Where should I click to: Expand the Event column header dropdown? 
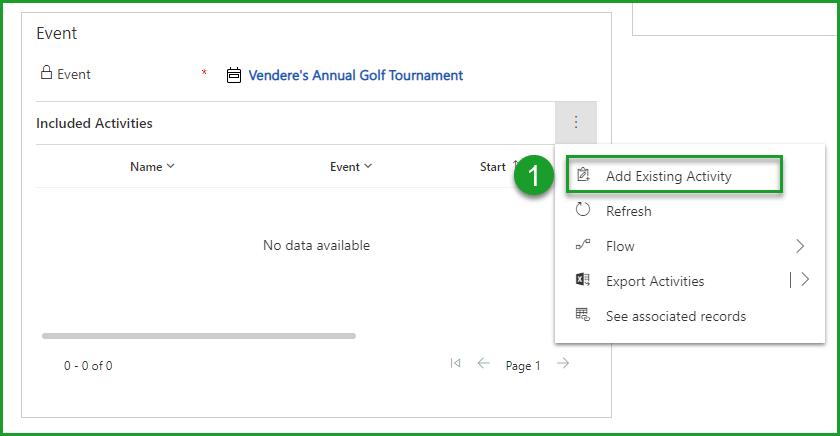coord(351,167)
